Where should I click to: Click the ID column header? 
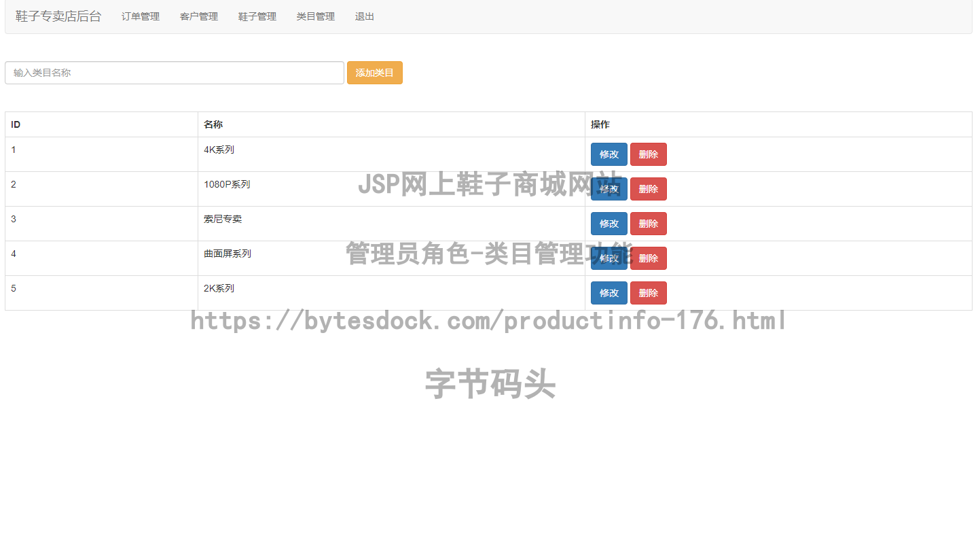(101, 124)
